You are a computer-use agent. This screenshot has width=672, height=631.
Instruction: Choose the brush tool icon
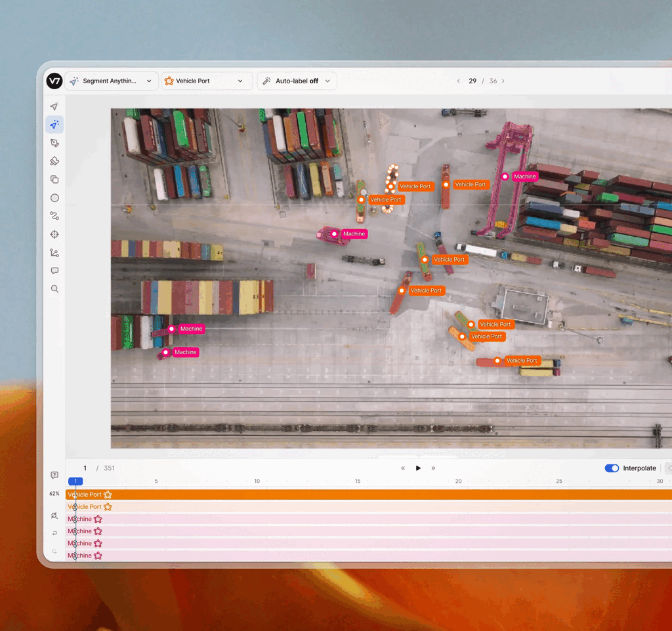(x=54, y=161)
